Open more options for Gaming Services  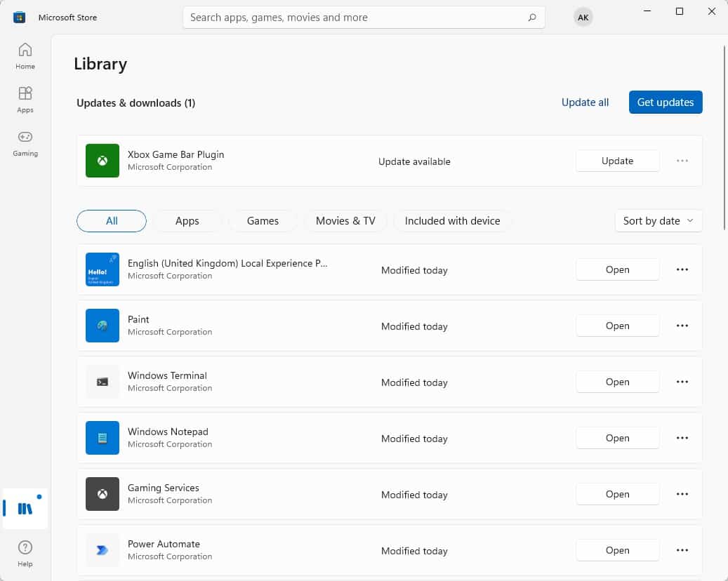(682, 494)
